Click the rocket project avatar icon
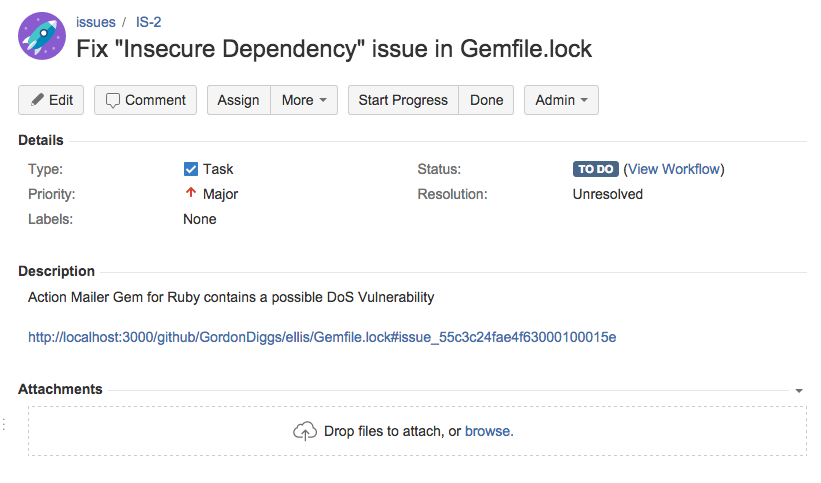The image size is (821, 483). (x=42, y=36)
